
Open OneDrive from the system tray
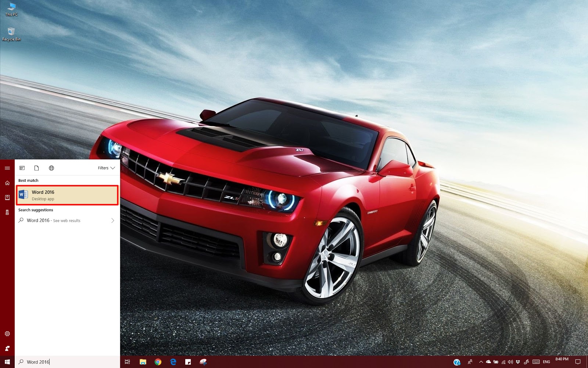pyautogui.click(x=488, y=362)
